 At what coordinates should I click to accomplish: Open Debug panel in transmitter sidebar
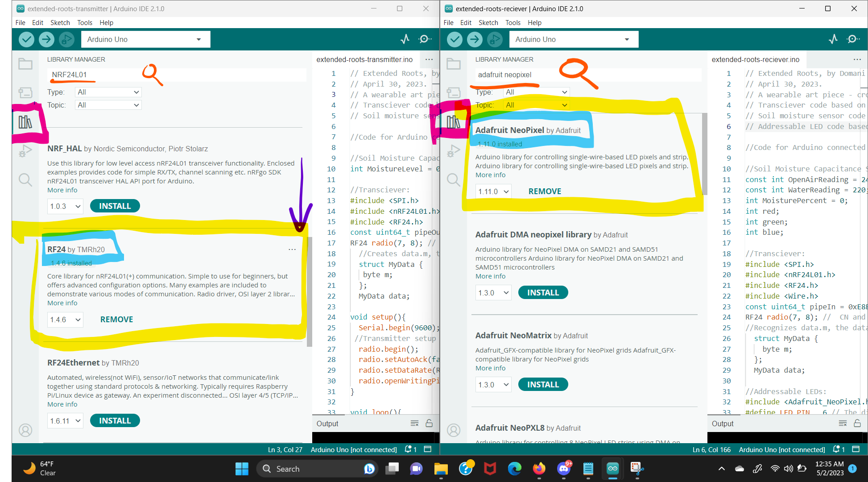click(x=25, y=151)
